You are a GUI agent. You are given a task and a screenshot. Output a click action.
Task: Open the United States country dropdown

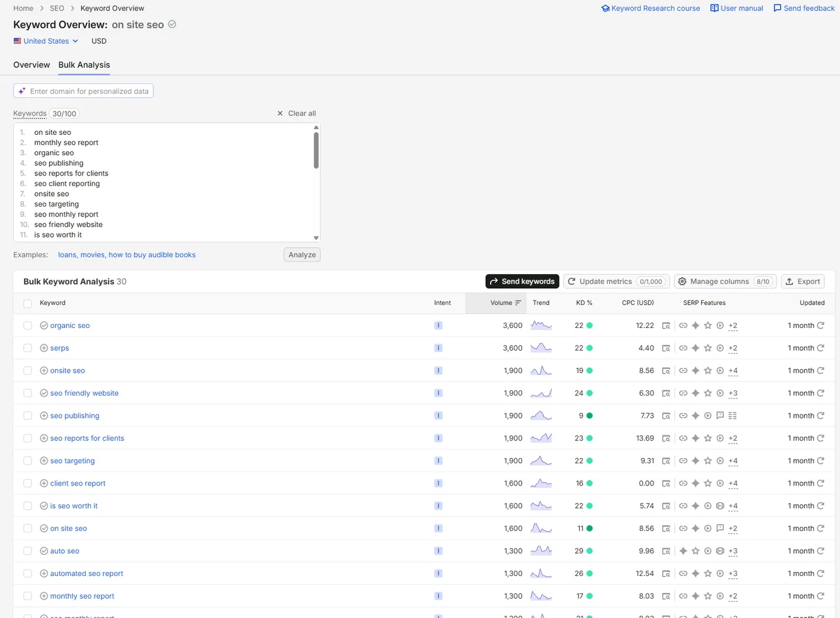coord(46,41)
